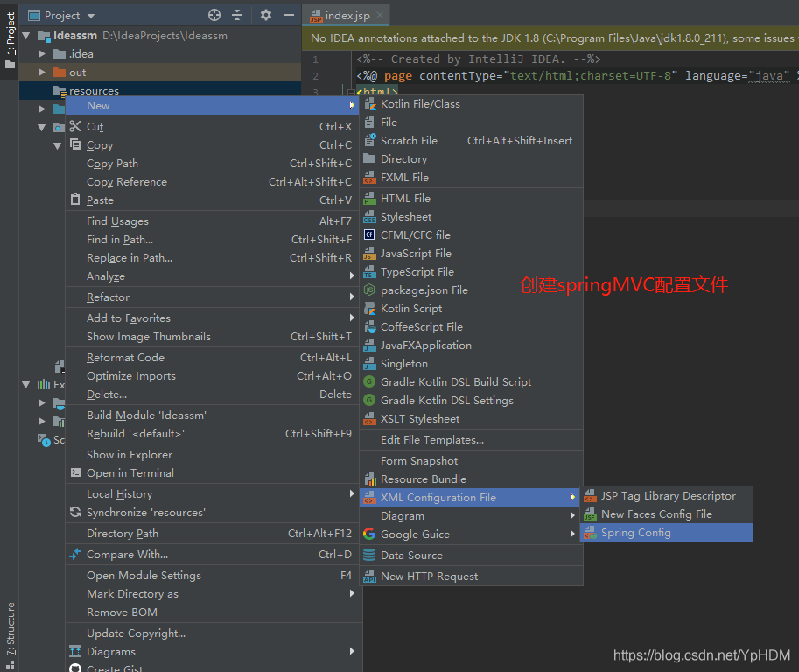The height and width of the screenshot is (672, 799).
Task: Click Edit File Templates option
Action: pyautogui.click(x=431, y=440)
